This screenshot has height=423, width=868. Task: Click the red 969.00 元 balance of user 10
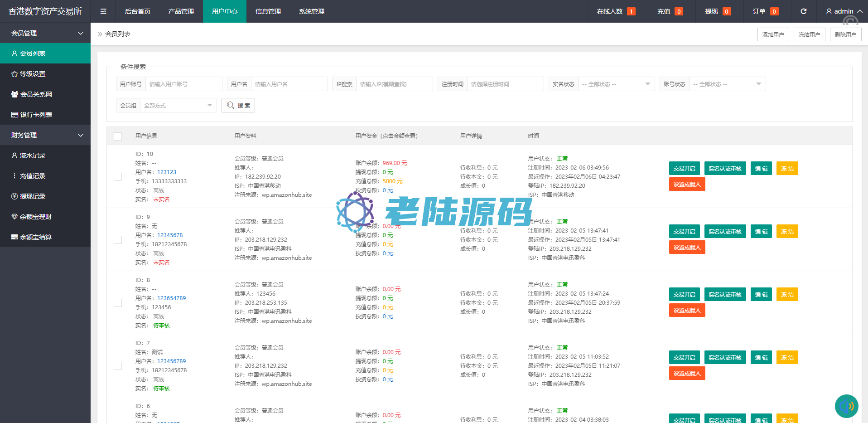[x=395, y=163]
